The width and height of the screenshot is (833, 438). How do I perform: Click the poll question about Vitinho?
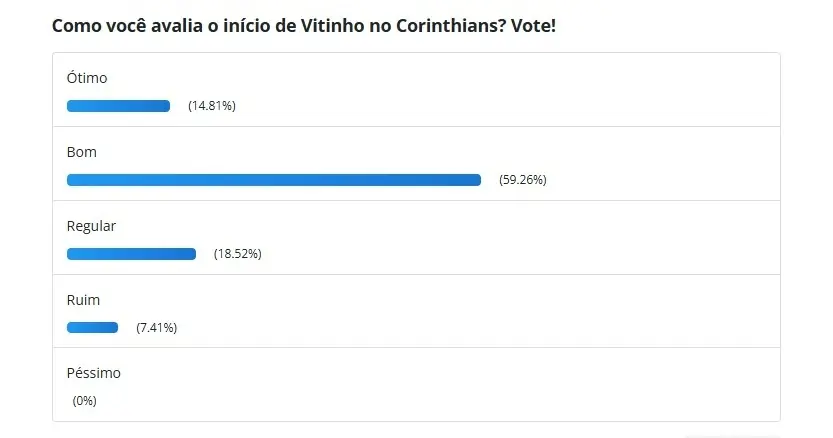tap(303, 25)
